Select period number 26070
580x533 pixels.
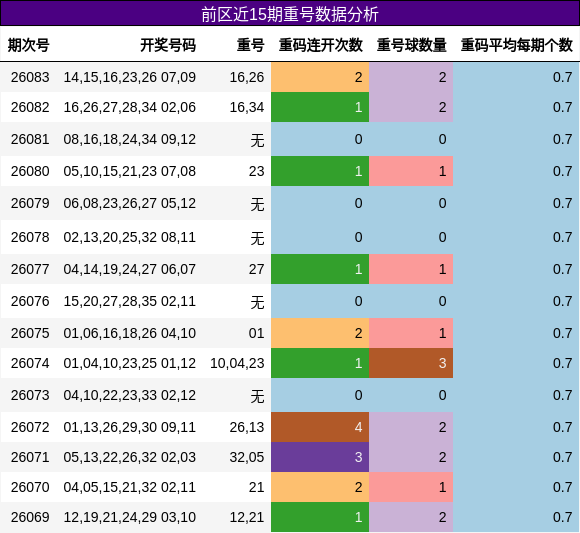coord(30,487)
